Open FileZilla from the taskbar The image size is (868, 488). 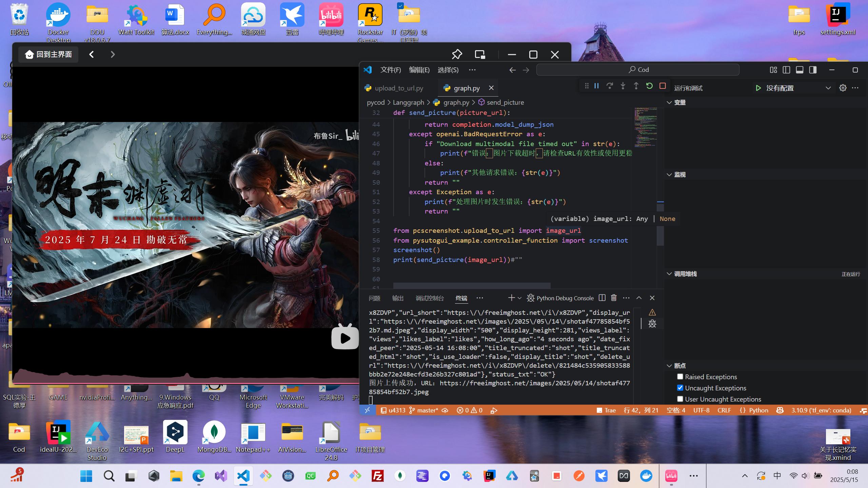click(x=377, y=476)
